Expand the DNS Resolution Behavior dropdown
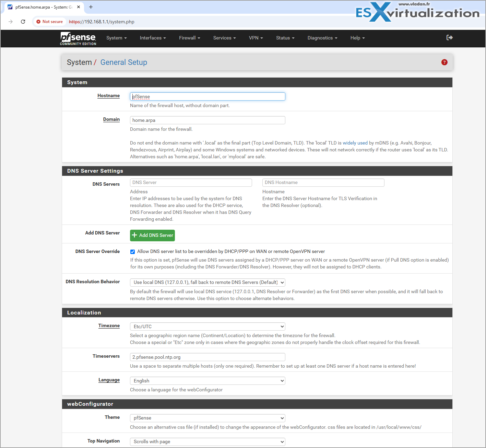 [x=208, y=283]
